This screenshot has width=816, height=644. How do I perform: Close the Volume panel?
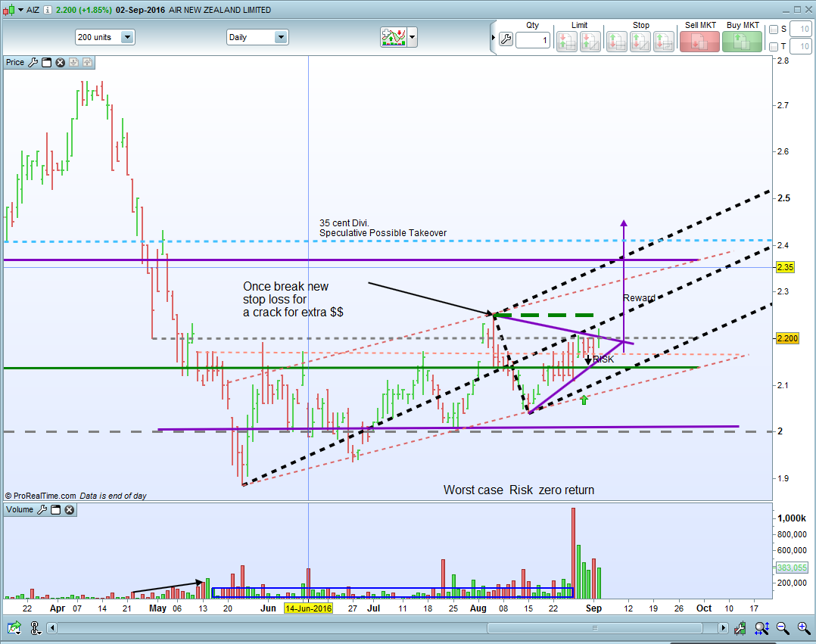coord(69,510)
